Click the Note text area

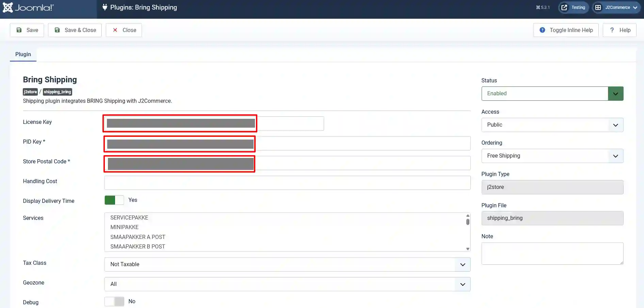pos(552,254)
